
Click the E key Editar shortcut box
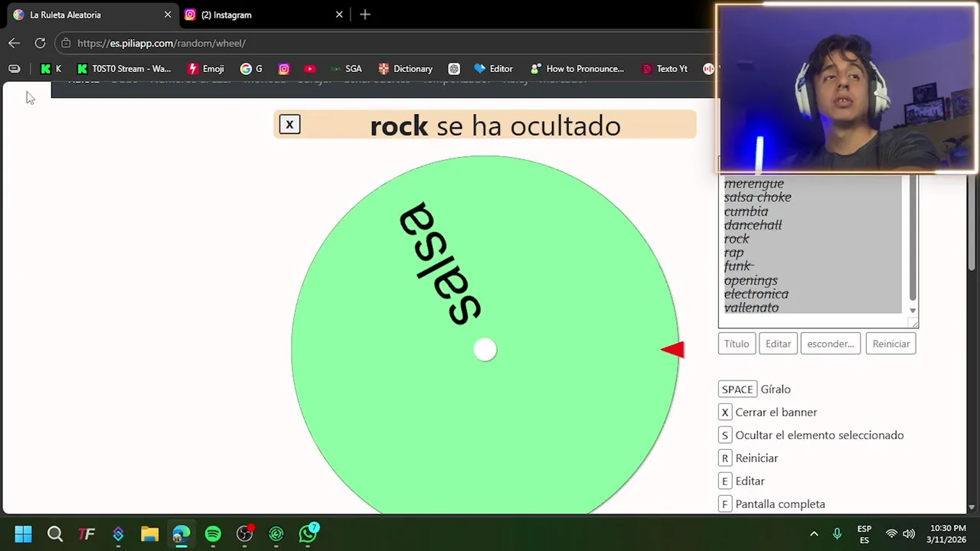tap(724, 481)
